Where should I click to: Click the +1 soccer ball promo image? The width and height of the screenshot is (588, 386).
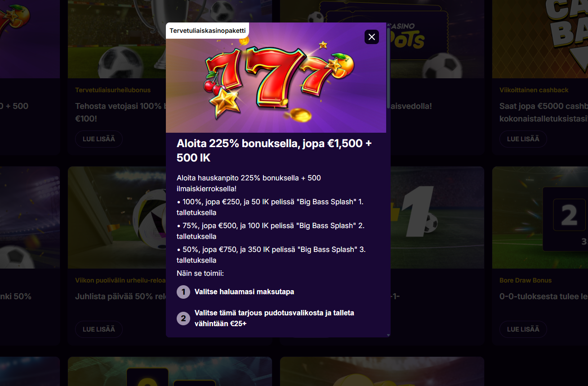435,218
